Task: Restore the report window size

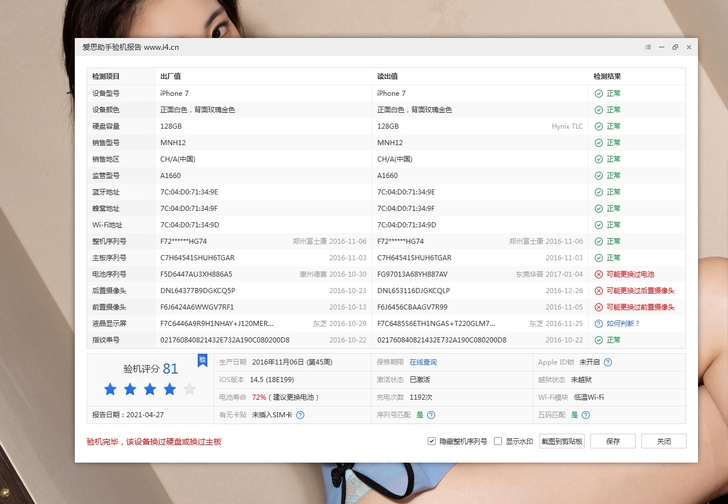Action: (675, 47)
